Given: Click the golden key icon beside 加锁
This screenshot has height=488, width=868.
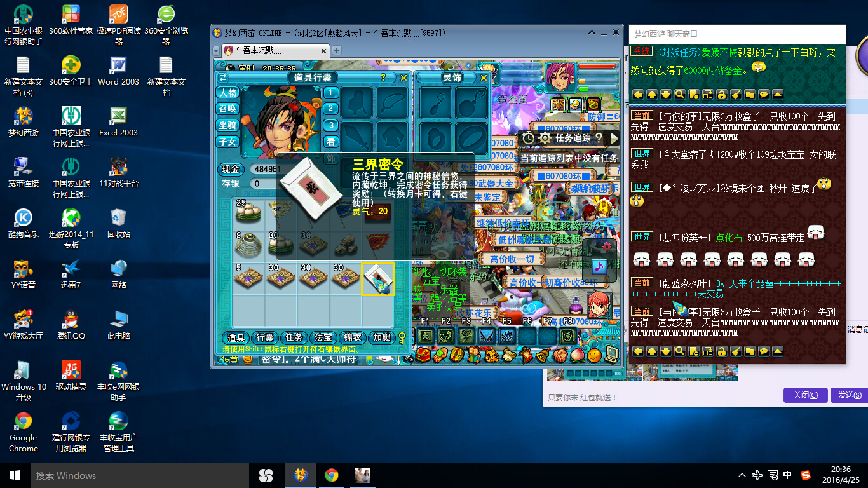Looking at the screenshot, I should coord(402,338).
